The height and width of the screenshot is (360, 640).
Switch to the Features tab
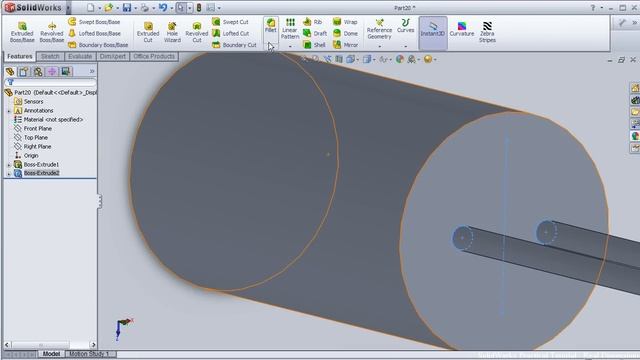pyautogui.click(x=20, y=56)
